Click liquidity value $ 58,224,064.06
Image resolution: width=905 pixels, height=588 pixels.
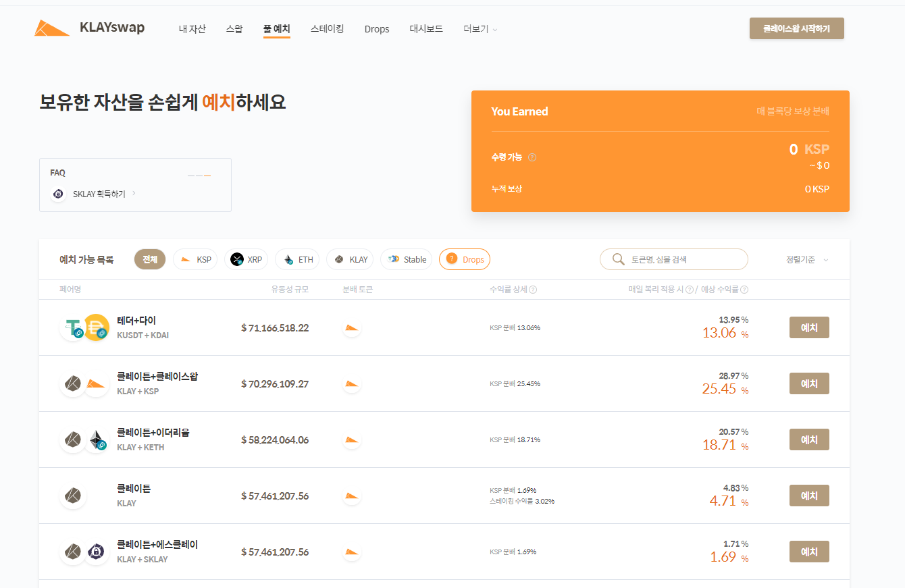coord(275,440)
